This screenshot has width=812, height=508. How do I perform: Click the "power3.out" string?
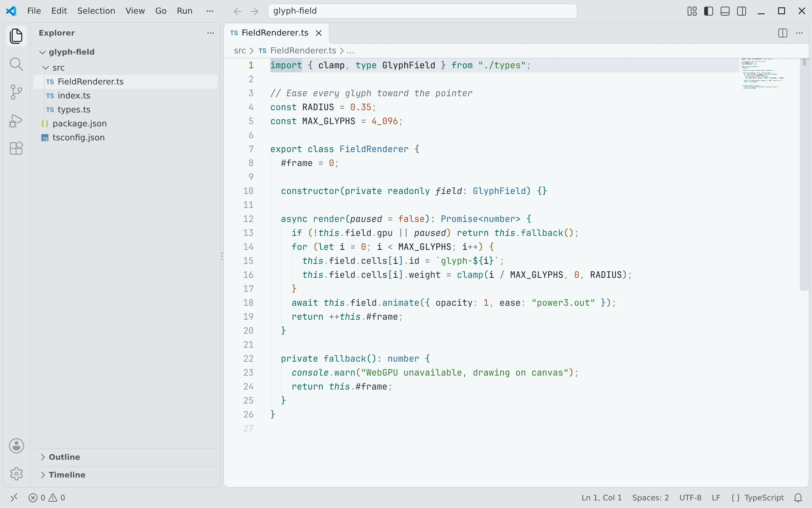tap(563, 303)
